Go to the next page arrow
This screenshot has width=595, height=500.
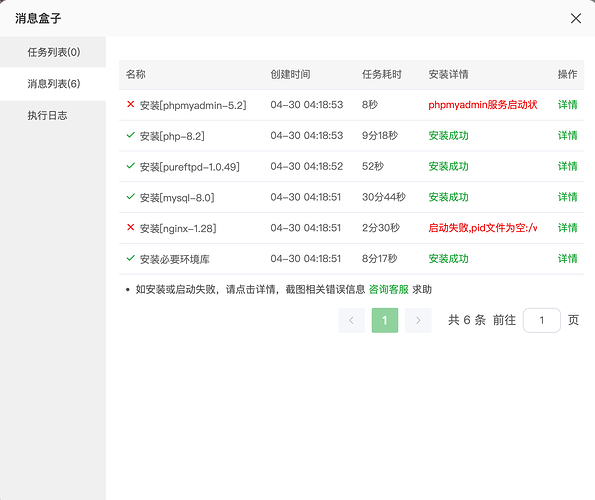[x=418, y=320]
